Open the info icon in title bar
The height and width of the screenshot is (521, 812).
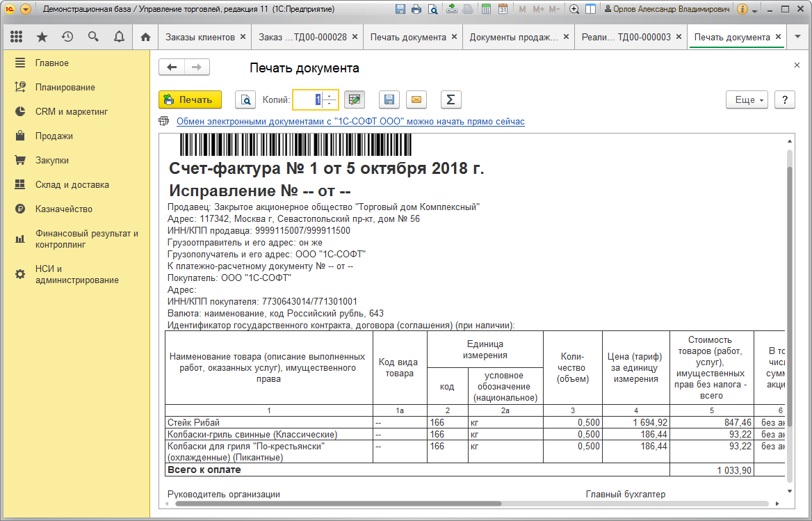[x=742, y=9]
